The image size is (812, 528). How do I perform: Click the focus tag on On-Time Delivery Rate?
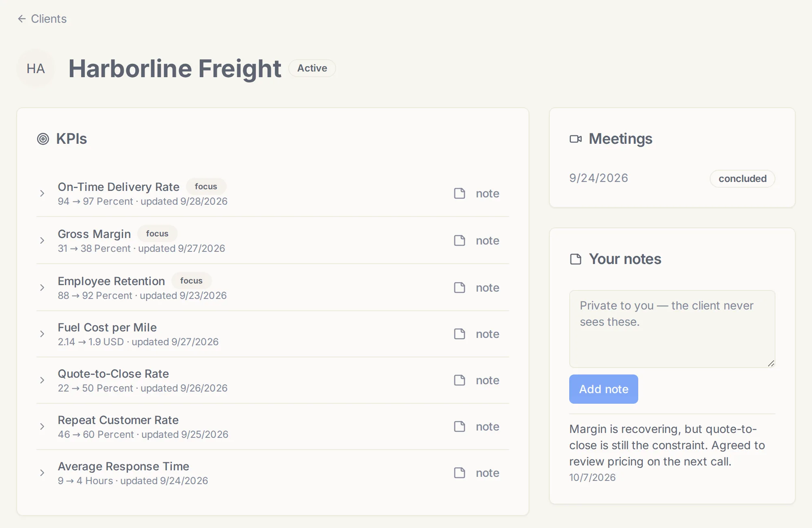pyautogui.click(x=206, y=186)
